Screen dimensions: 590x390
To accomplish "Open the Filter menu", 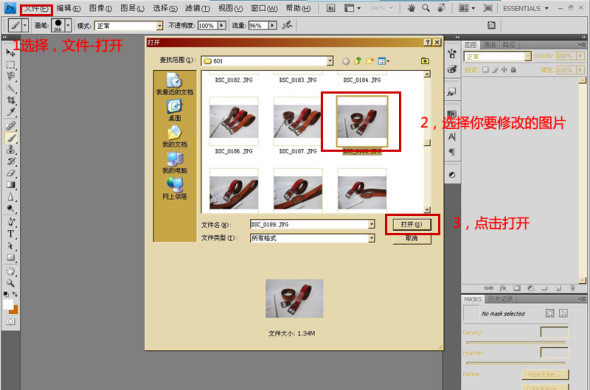I will (x=198, y=8).
